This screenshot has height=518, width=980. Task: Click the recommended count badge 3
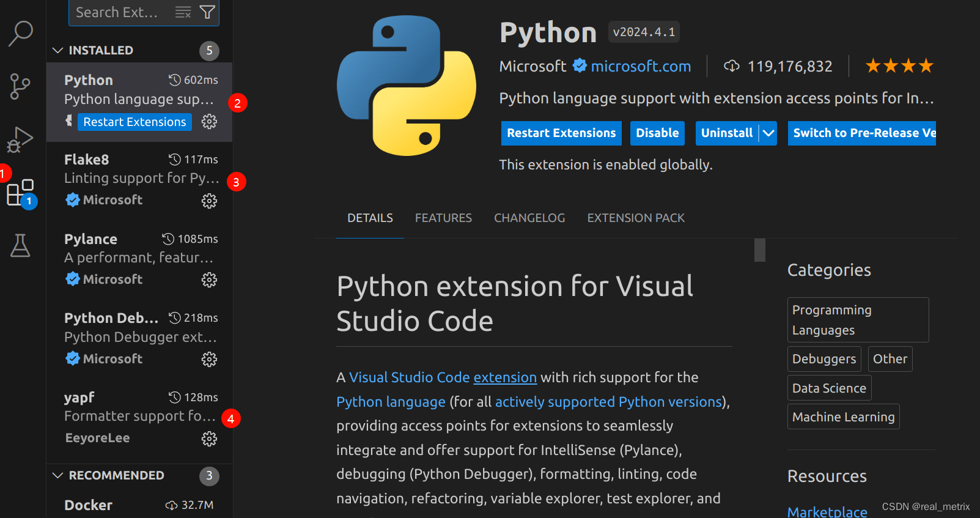point(209,476)
